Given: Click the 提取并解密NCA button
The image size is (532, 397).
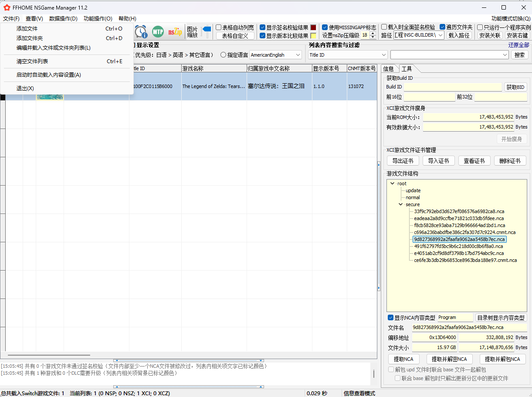Looking at the screenshot, I should coord(449,359).
